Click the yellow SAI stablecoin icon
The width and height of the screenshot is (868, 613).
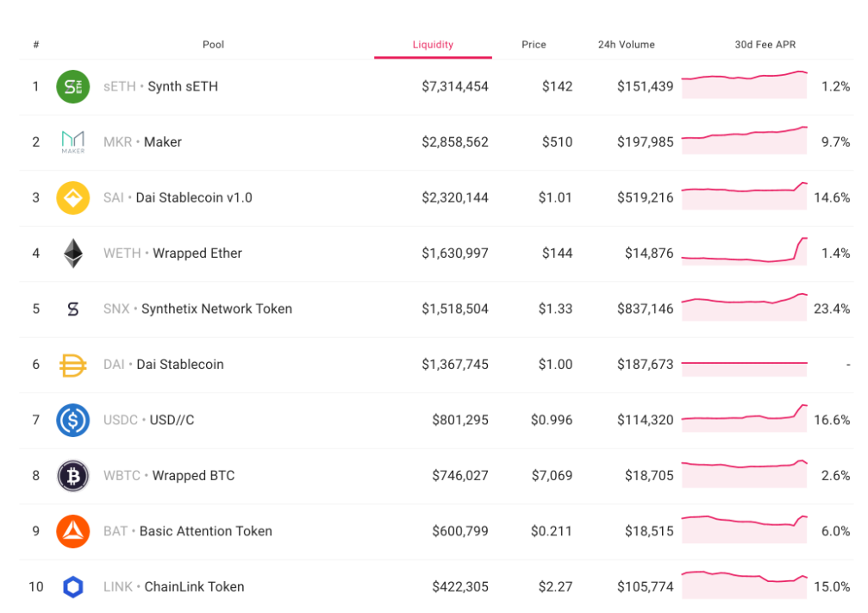pos(73,197)
